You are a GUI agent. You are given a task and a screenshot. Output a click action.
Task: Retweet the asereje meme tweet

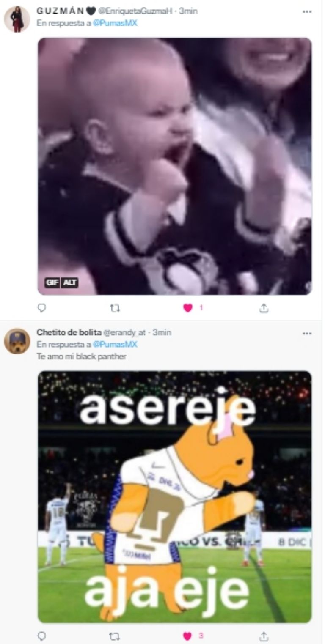pyautogui.click(x=115, y=636)
